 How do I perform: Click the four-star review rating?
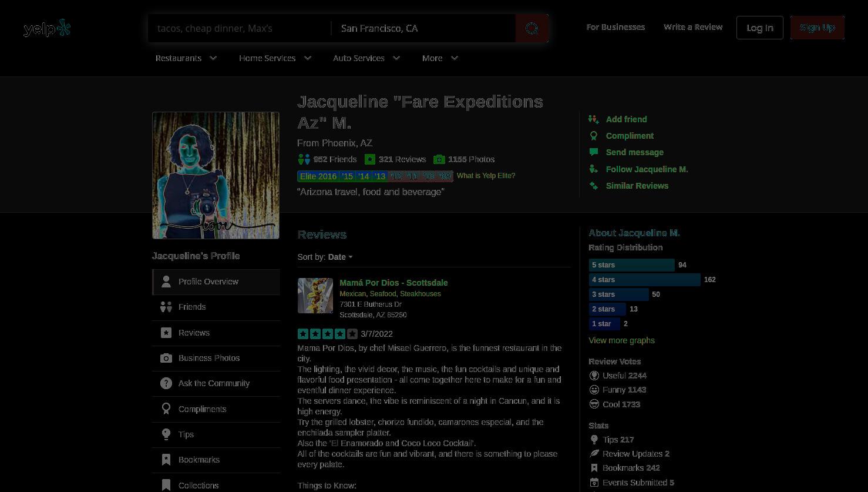(328, 334)
